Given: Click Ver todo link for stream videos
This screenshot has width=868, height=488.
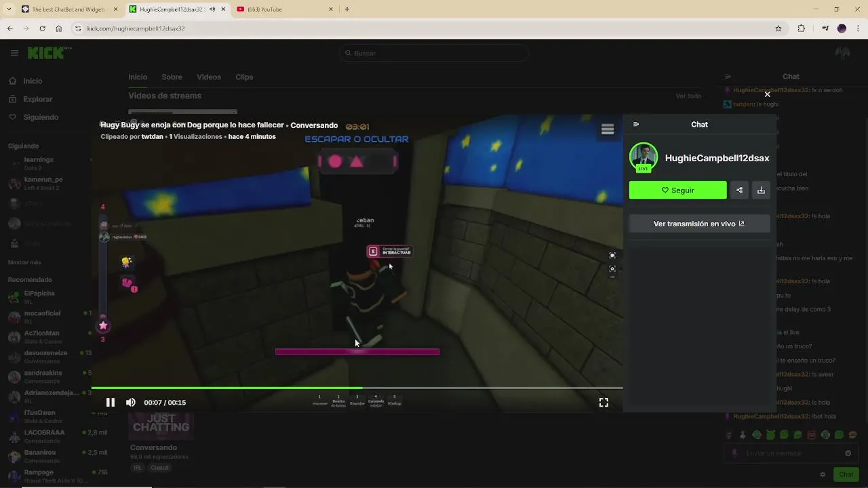Looking at the screenshot, I should [x=688, y=96].
